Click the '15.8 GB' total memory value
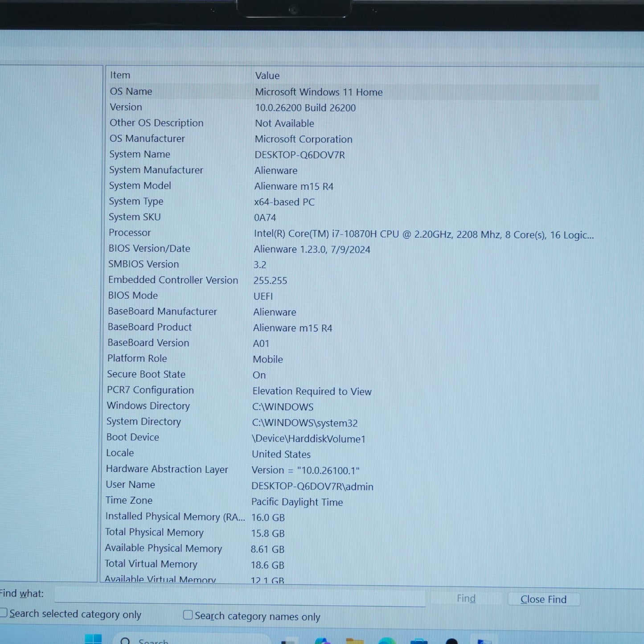This screenshot has width=644, height=644. point(268,533)
